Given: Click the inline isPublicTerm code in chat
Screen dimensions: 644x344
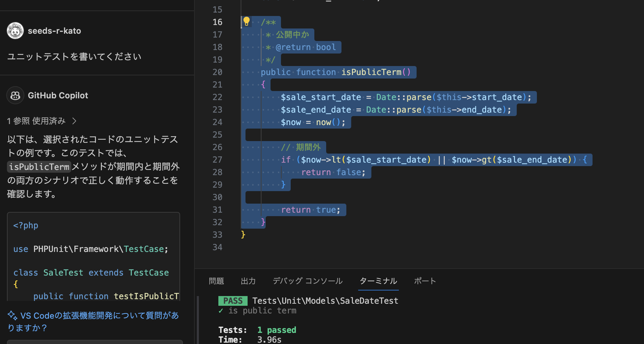Looking at the screenshot, I should coord(39,167).
